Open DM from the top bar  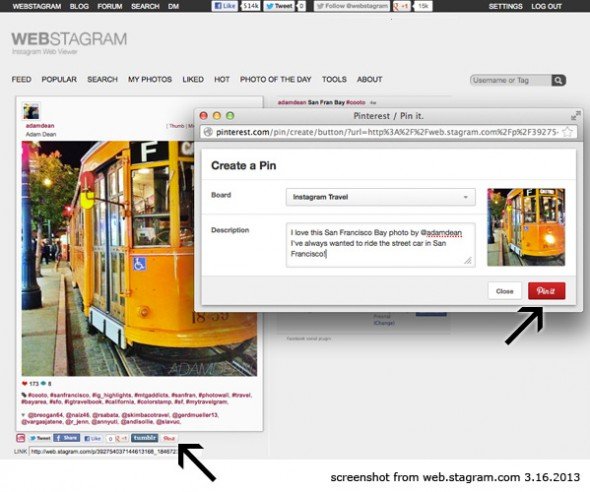pos(173,6)
